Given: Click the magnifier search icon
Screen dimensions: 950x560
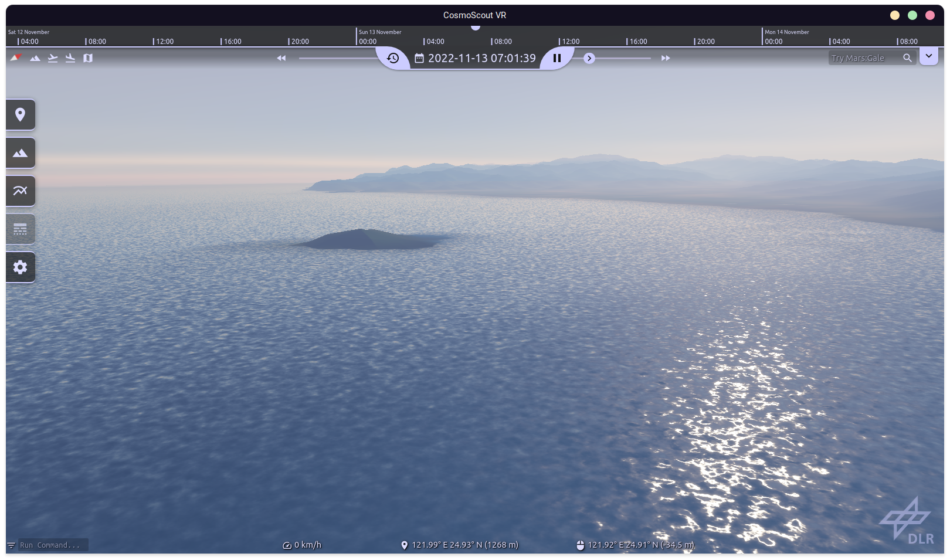Looking at the screenshot, I should tap(908, 58).
